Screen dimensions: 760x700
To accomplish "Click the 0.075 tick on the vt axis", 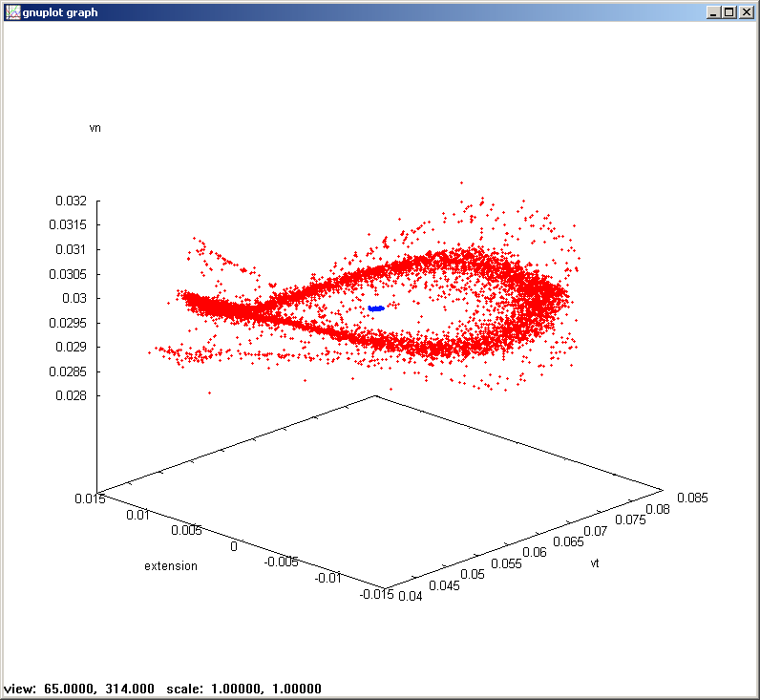I will click(630, 520).
